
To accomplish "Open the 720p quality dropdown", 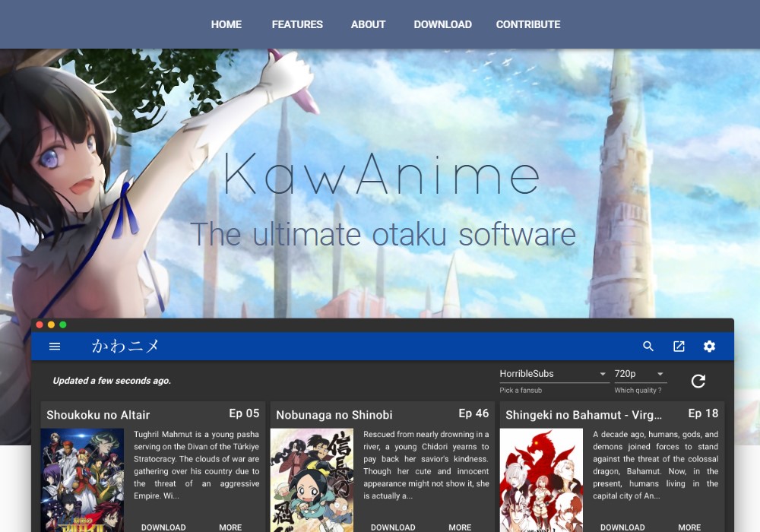I will click(640, 374).
